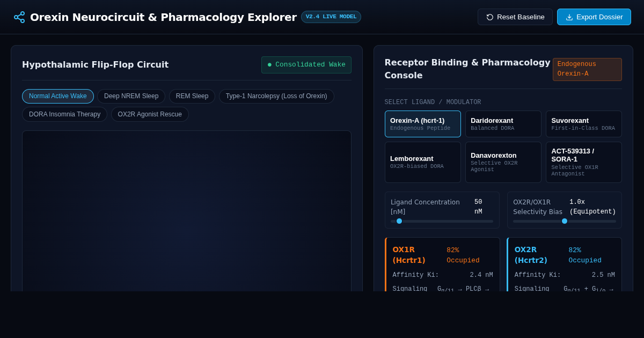
Task: Click the V2.4 LIVE MODEL badge
Action: click(x=331, y=17)
